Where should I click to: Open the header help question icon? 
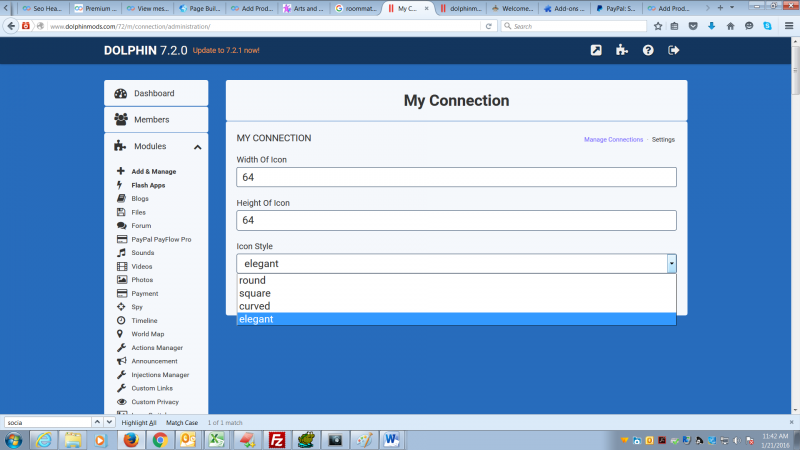(648, 50)
